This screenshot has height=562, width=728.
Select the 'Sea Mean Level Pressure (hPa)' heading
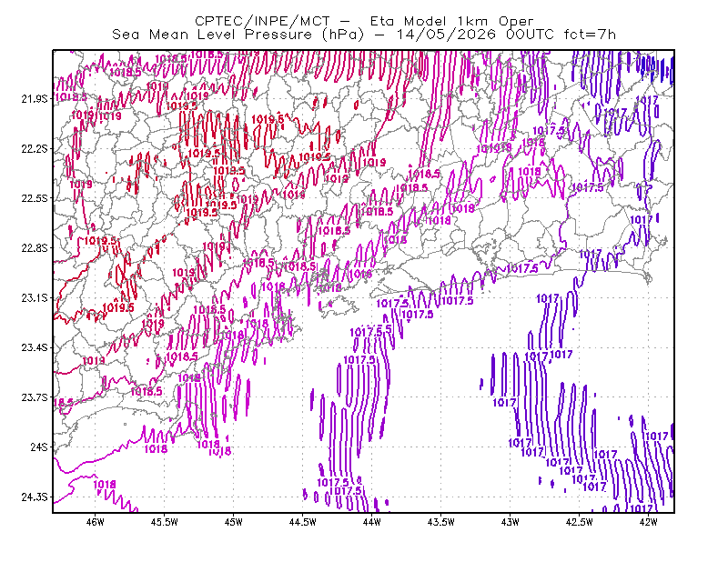point(238,35)
